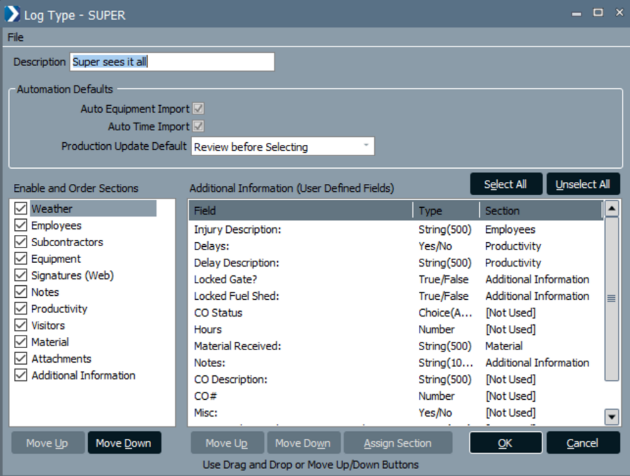630x476 pixels.
Task: Click the Description text field
Action: coord(171,62)
